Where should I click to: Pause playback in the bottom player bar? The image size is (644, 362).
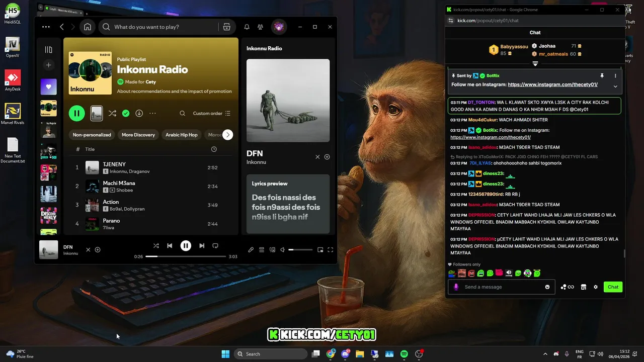pyautogui.click(x=186, y=246)
